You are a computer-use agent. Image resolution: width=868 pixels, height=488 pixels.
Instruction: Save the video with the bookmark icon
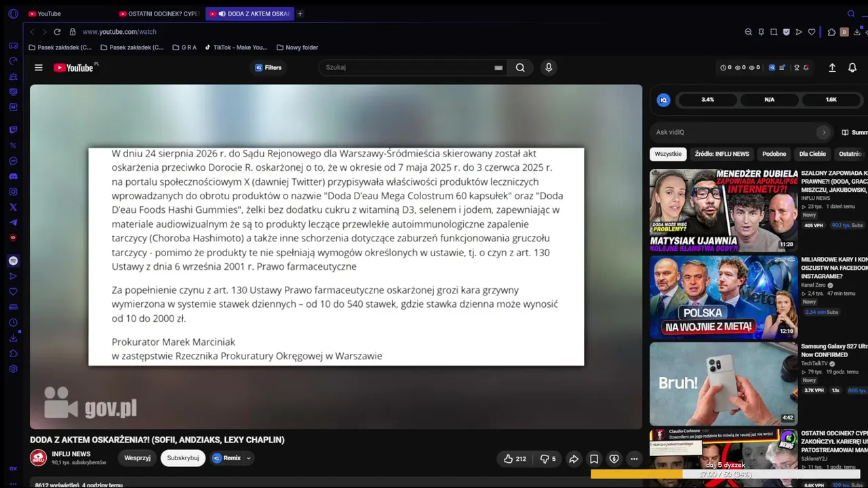tap(594, 459)
